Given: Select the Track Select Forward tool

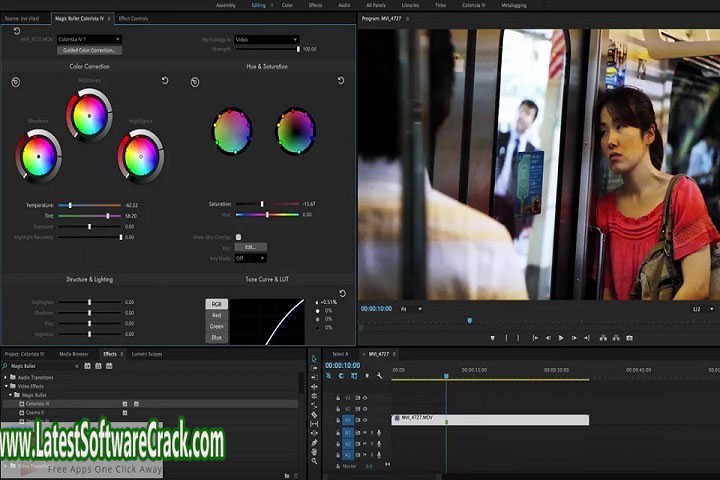Looking at the screenshot, I should tap(314, 368).
